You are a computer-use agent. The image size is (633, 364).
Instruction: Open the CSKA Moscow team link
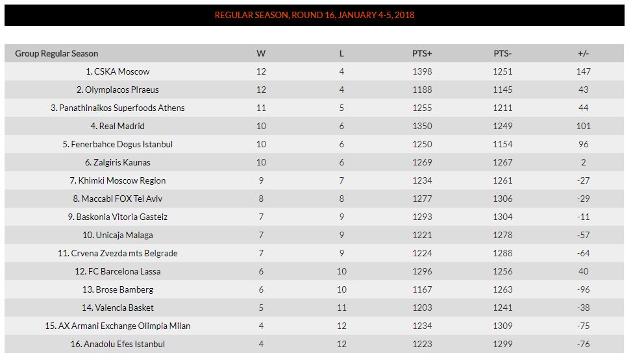[118, 71]
